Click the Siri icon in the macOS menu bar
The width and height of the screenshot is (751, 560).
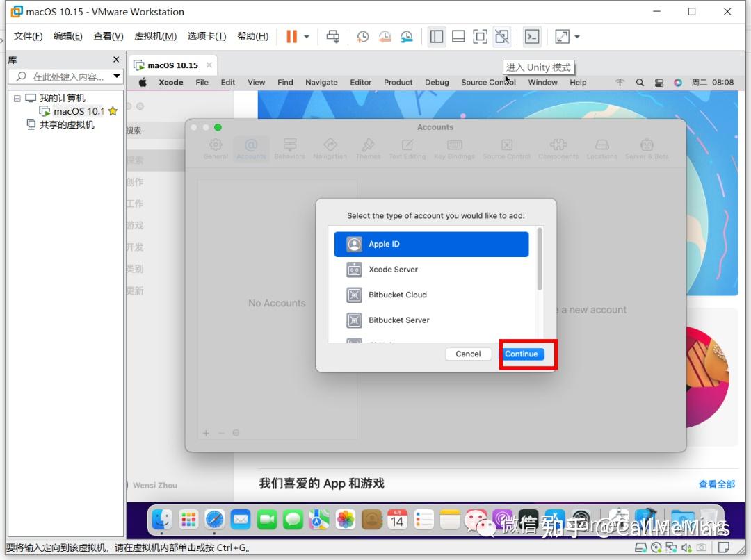point(678,82)
